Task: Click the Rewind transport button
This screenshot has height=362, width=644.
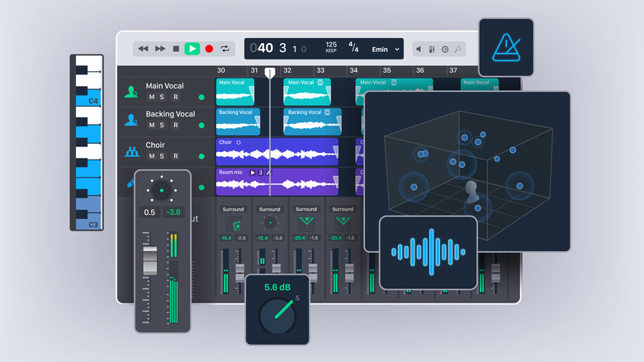Action: click(143, 49)
